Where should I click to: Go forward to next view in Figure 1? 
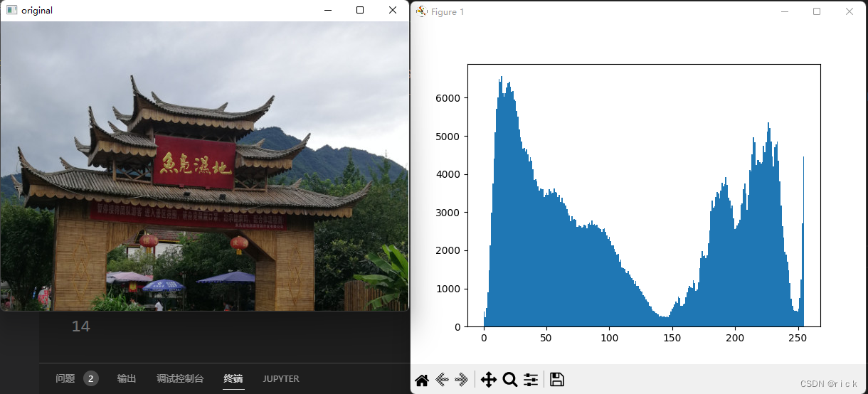click(x=462, y=380)
